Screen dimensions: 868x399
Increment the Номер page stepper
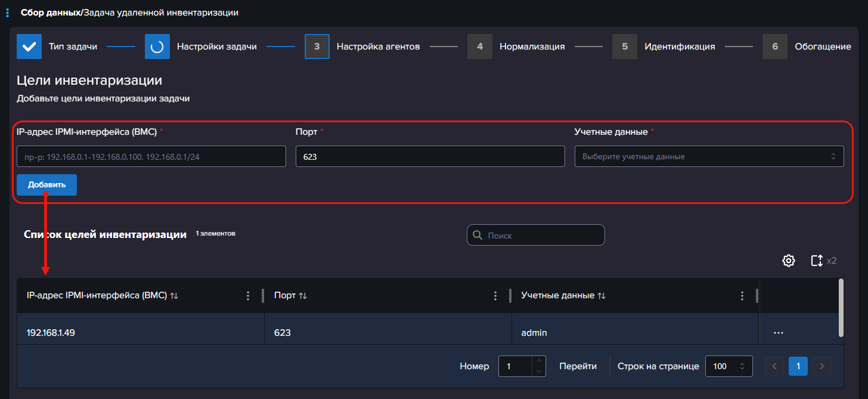pyautogui.click(x=538, y=361)
